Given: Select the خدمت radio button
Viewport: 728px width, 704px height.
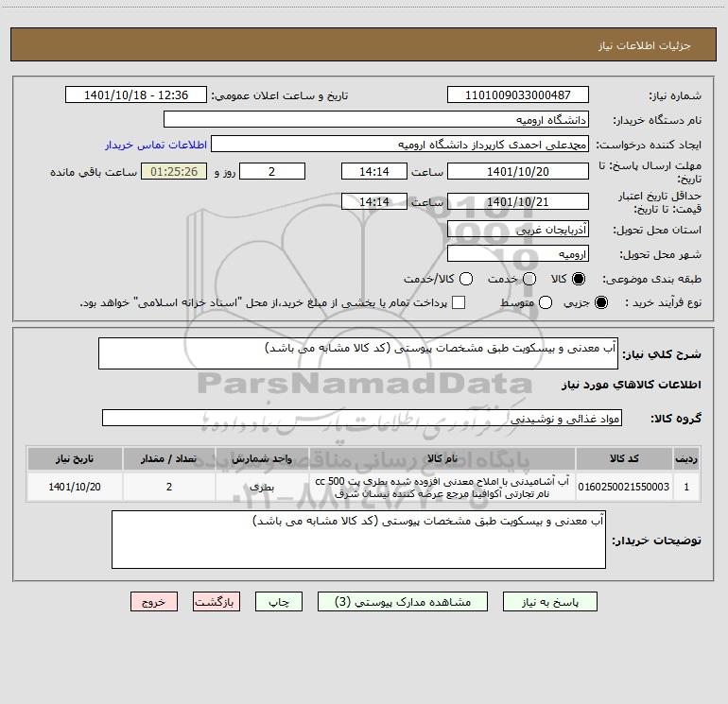Looking at the screenshot, I should click(529, 279).
